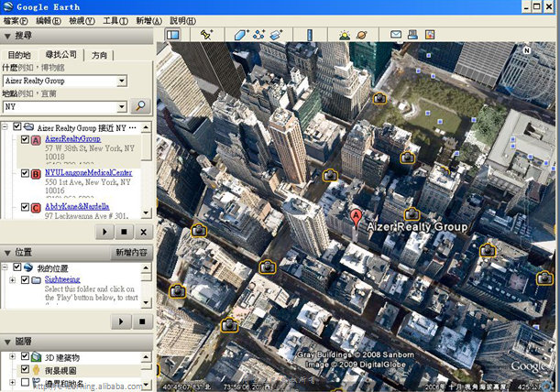Viewport: 560px width, 392px height.
Task: Toggle Sightseeing folder checkbox
Action: [x=25, y=279]
